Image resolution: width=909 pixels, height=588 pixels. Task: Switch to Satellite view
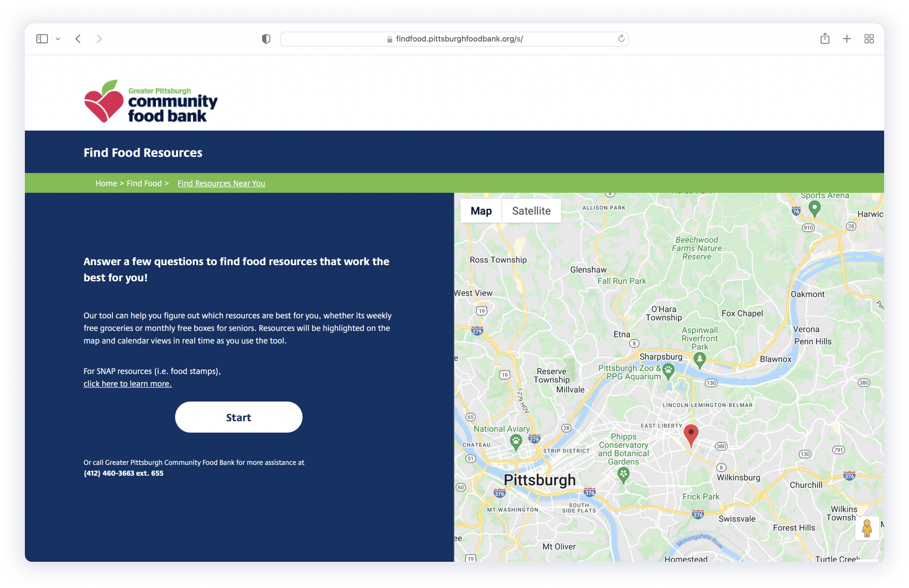(x=530, y=211)
